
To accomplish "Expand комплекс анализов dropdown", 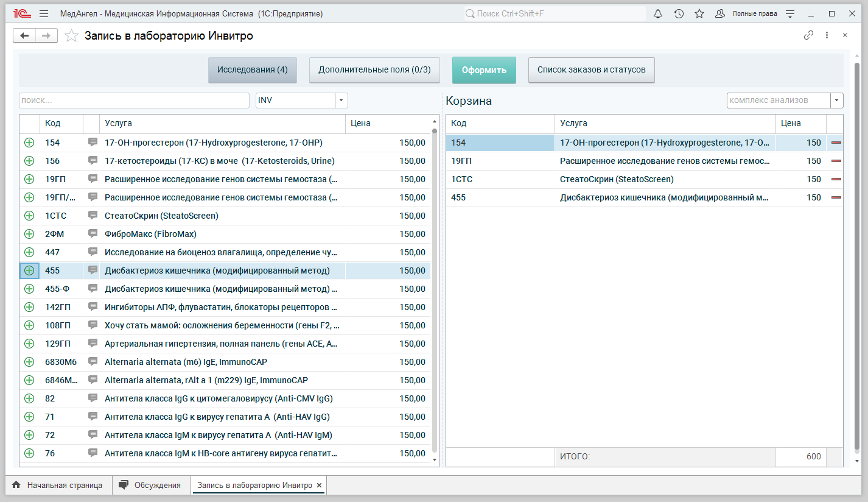I will point(837,101).
